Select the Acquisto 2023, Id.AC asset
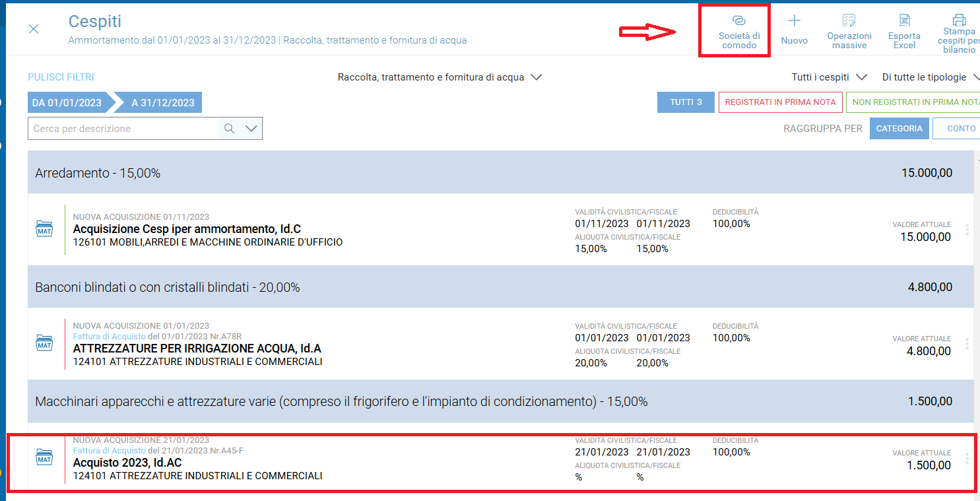Viewport: 980px width, 501px height. pyautogui.click(x=127, y=463)
